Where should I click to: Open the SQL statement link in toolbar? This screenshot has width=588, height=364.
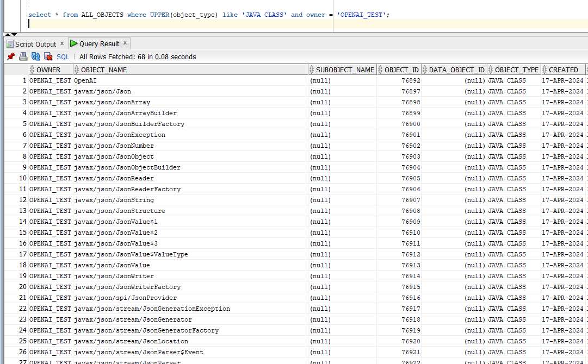63,56
